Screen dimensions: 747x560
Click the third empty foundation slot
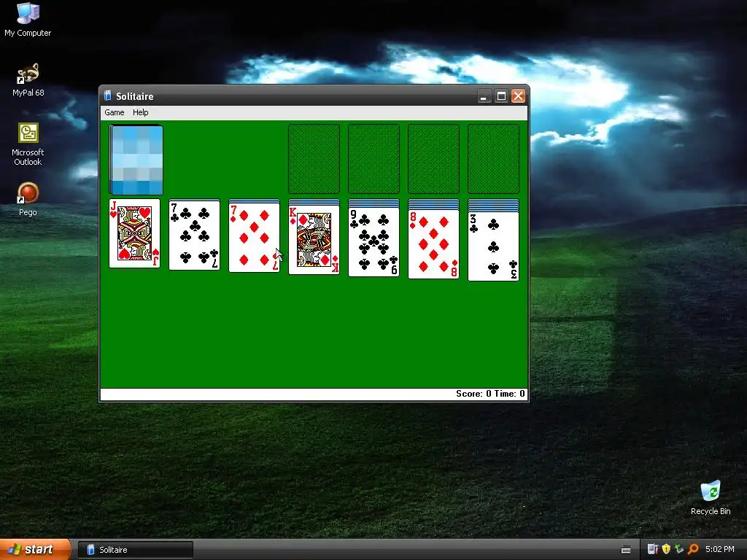click(433, 159)
